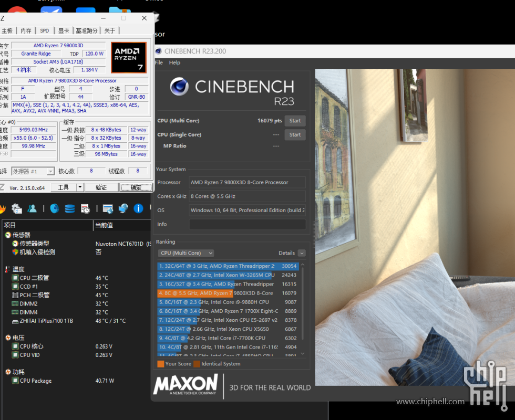Click the CCD #1 temperature row

pos(76,287)
